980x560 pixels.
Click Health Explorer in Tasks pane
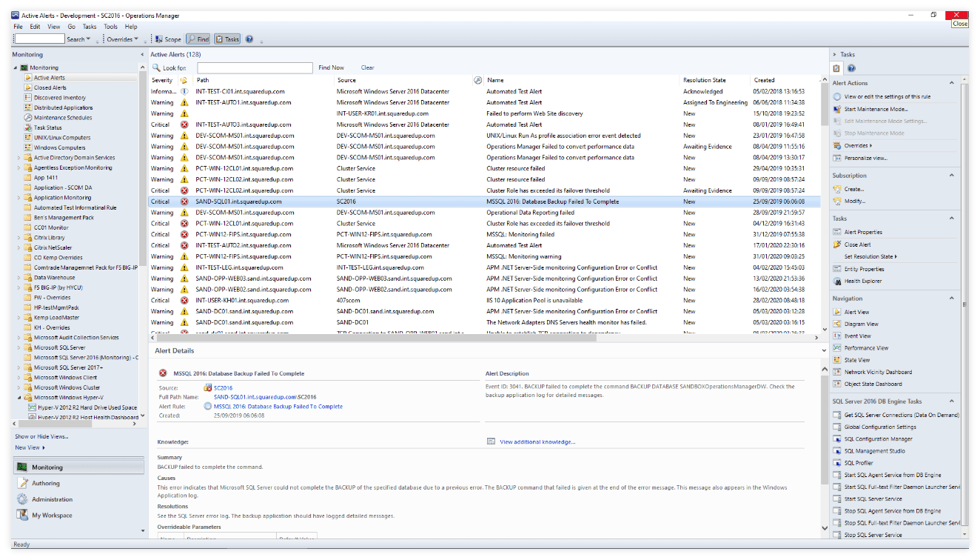coord(863,281)
